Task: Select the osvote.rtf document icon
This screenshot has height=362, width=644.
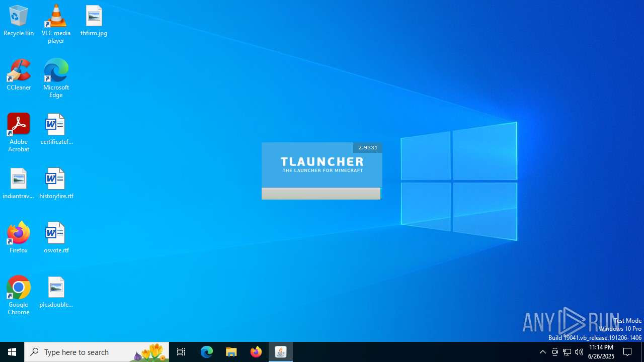Action: point(56,238)
